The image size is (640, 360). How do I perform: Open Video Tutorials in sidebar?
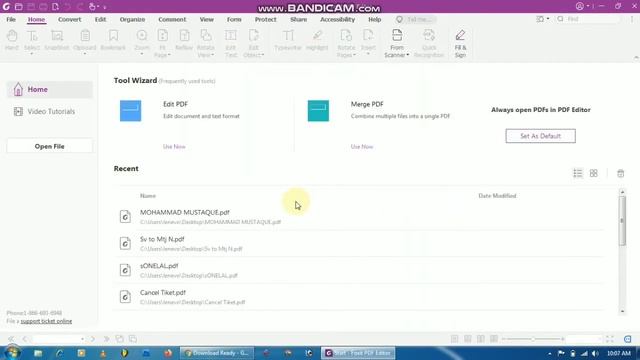[44, 111]
